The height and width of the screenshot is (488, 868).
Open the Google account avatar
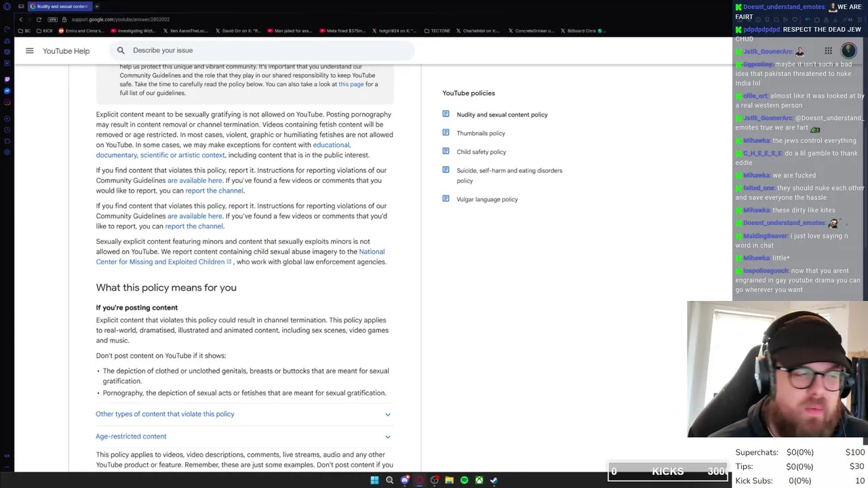pyautogui.click(x=848, y=51)
